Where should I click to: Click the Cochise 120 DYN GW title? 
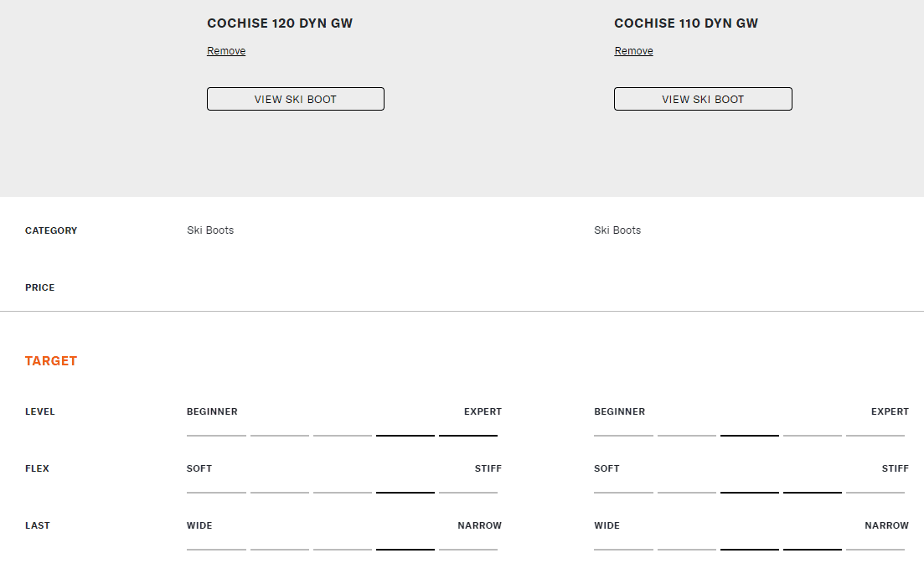[x=280, y=23]
